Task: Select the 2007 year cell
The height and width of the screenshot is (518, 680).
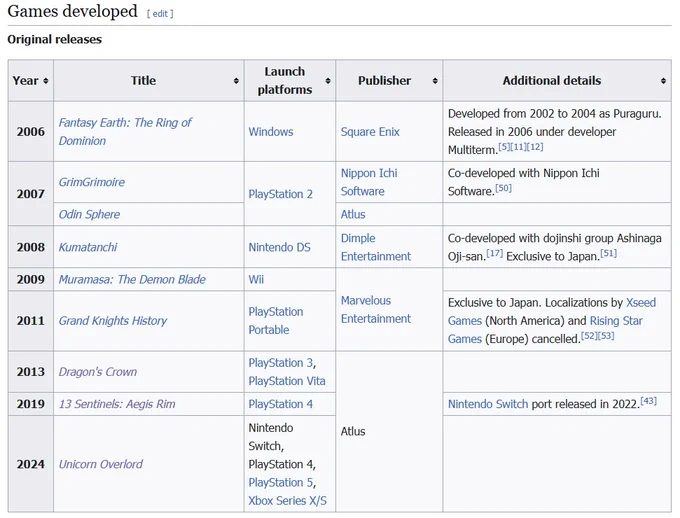Action: (x=31, y=194)
